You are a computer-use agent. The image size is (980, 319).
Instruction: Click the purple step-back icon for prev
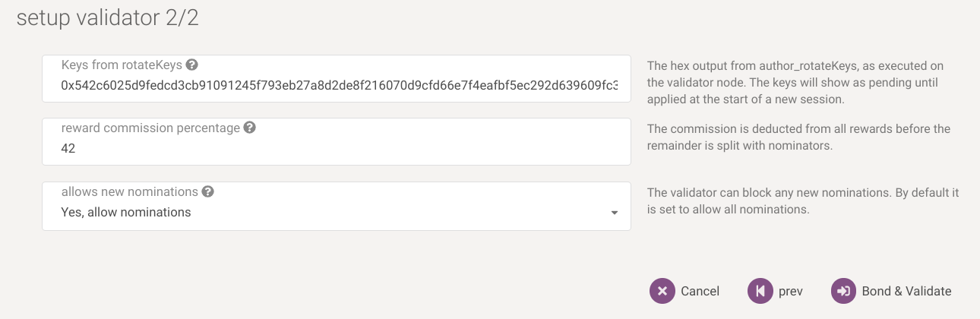click(760, 291)
